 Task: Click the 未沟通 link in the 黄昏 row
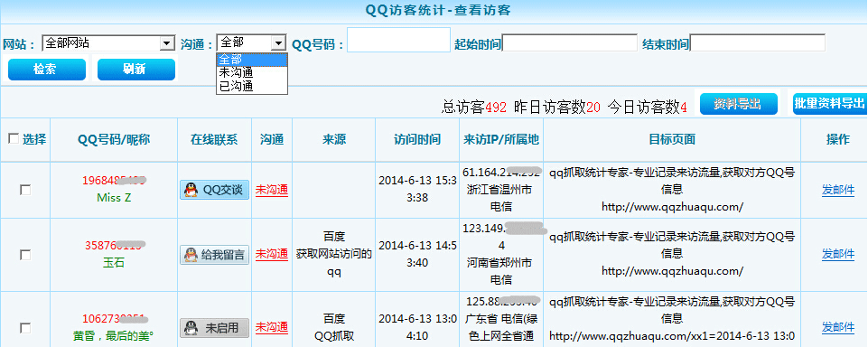click(x=272, y=328)
